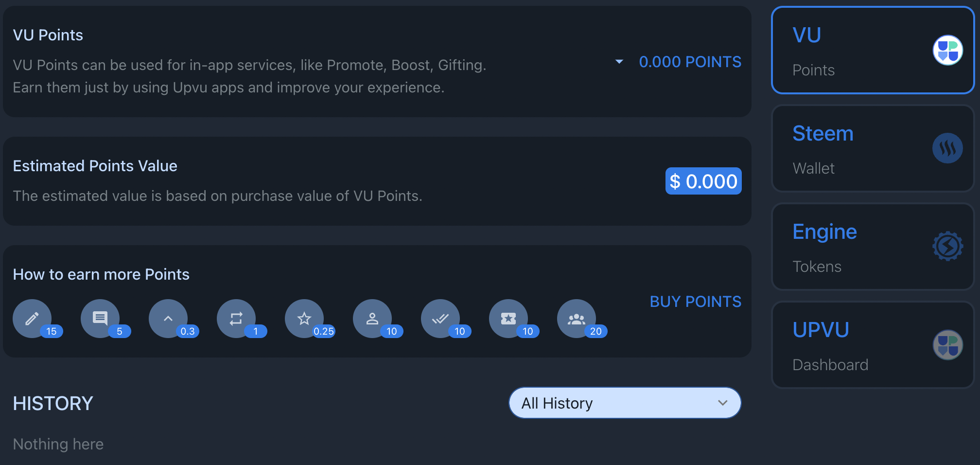This screenshot has height=465, width=980.
Task: Open the Engine Tokens tab
Action: [872, 247]
